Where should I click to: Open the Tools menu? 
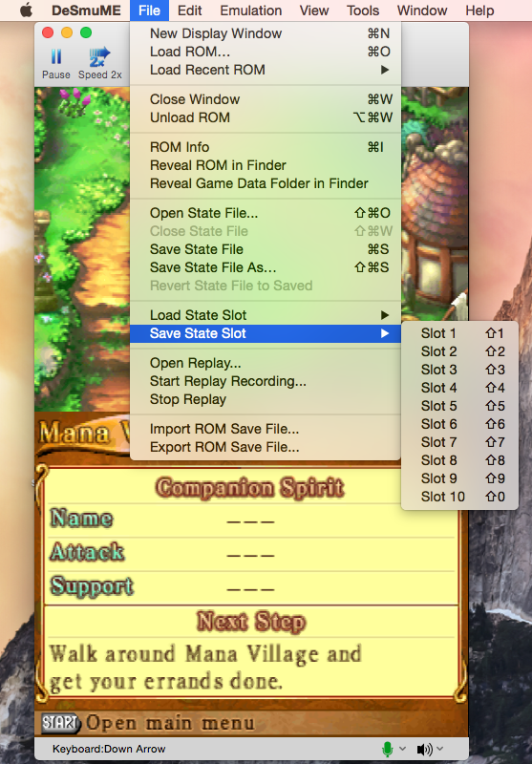363,11
